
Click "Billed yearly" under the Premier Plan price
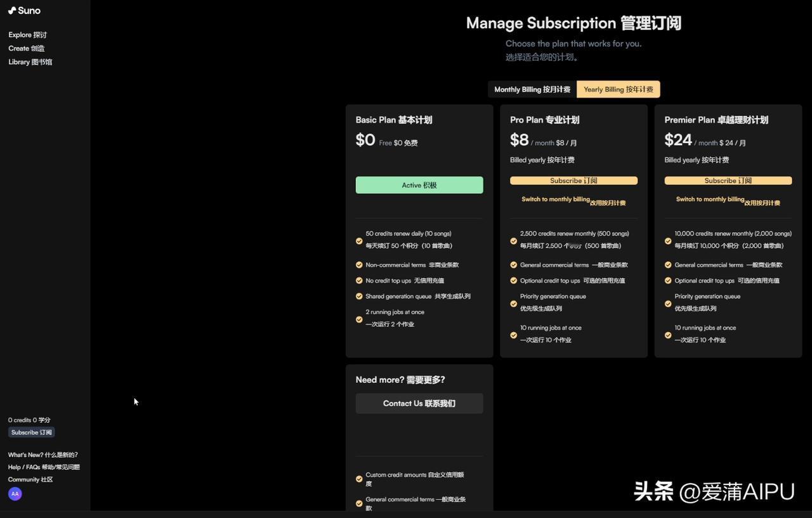697,160
